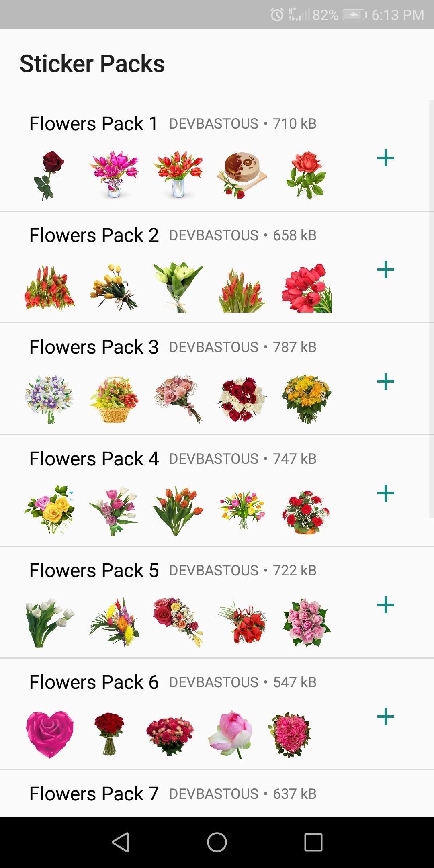Viewport: 434px width, 868px height.
Task: Tap the white tulips sticker in Pack 5
Action: tap(49, 622)
